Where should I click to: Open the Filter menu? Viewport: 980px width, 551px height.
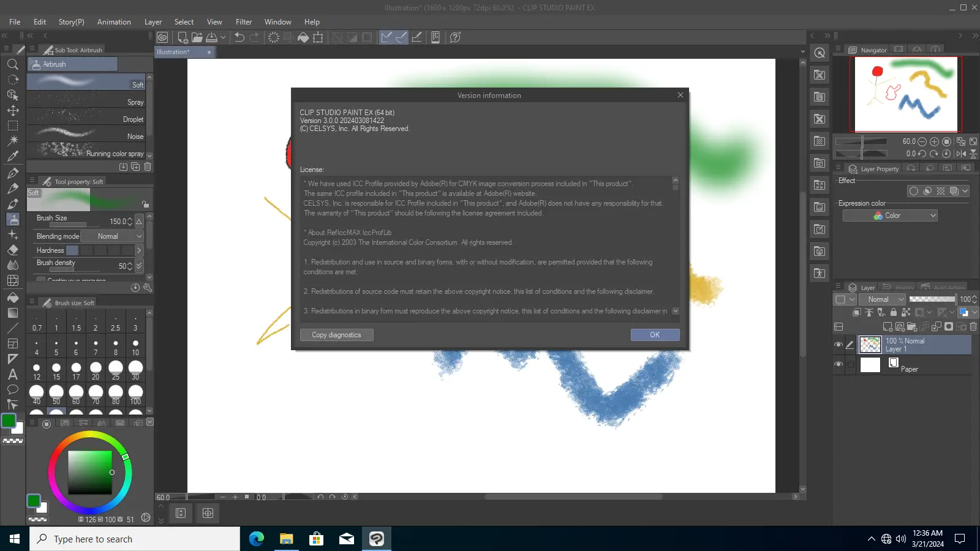(x=244, y=22)
